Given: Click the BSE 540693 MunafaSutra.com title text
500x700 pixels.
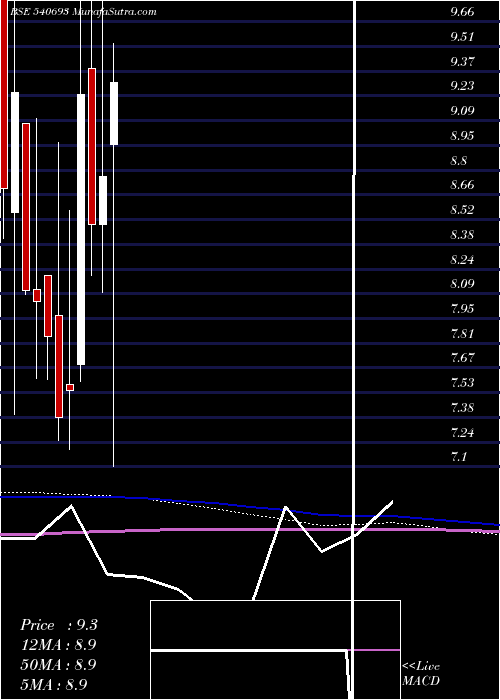Looking at the screenshot, I should (x=83, y=12).
